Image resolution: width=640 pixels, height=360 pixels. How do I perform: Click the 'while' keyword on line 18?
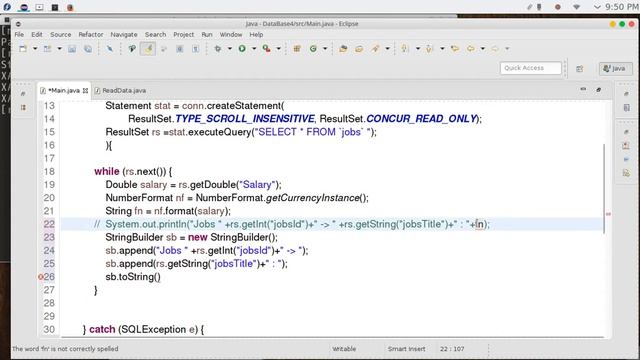107,171
